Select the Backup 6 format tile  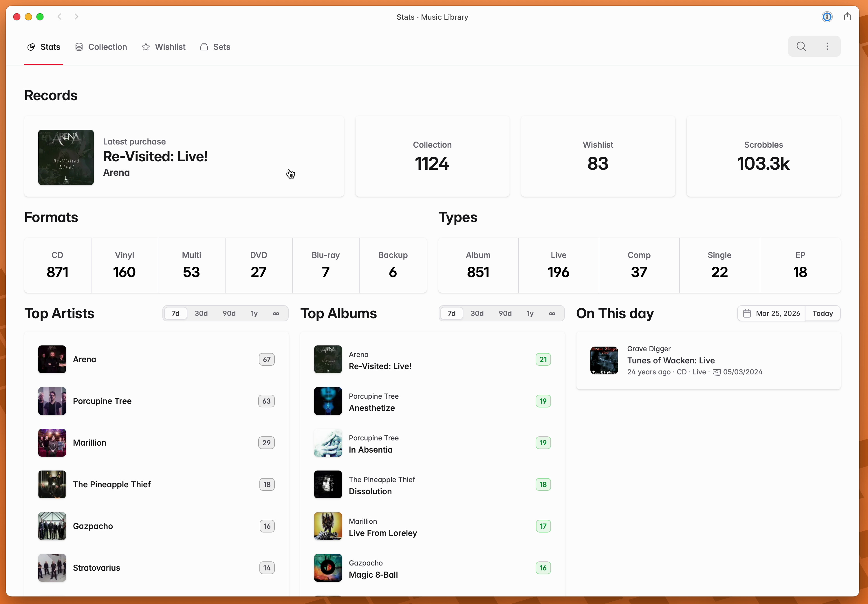(393, 265)
